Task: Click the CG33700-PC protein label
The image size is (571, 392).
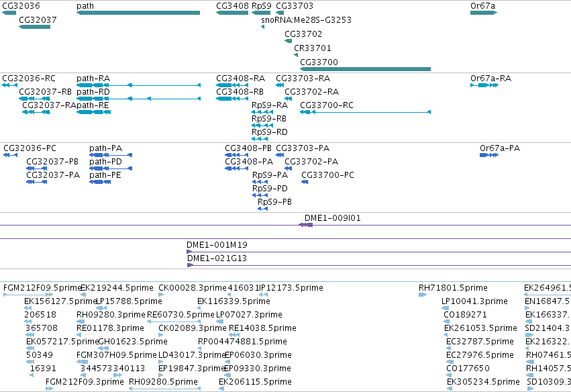Action: tap(327, 175)
